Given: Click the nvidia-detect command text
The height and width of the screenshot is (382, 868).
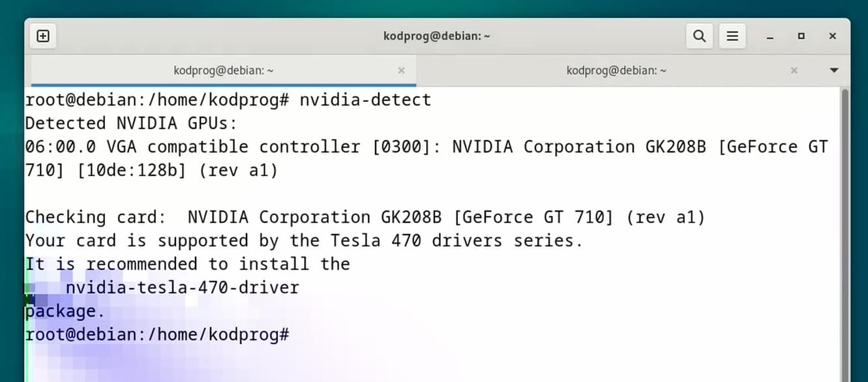Looking at the screenshot, I should pos(365,100).
